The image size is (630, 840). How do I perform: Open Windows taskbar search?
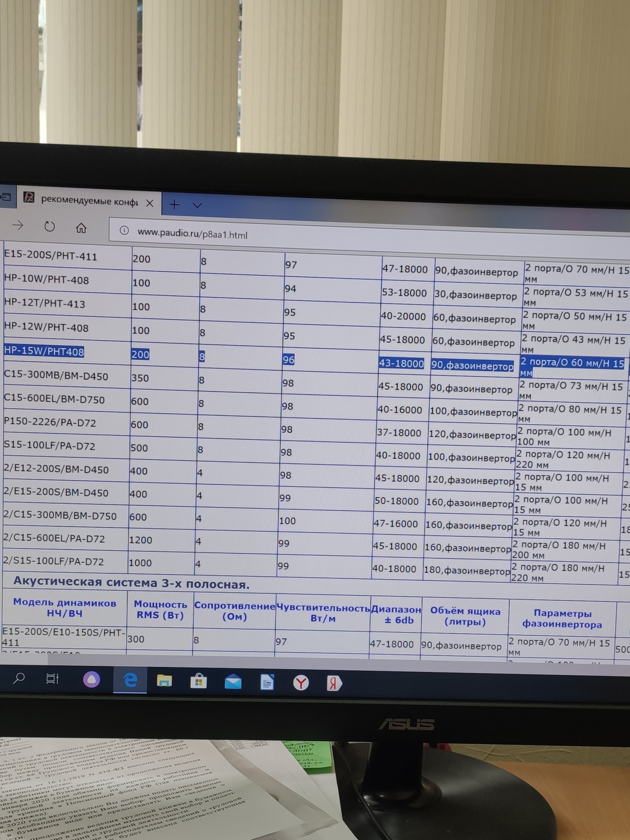coord(19,678)
